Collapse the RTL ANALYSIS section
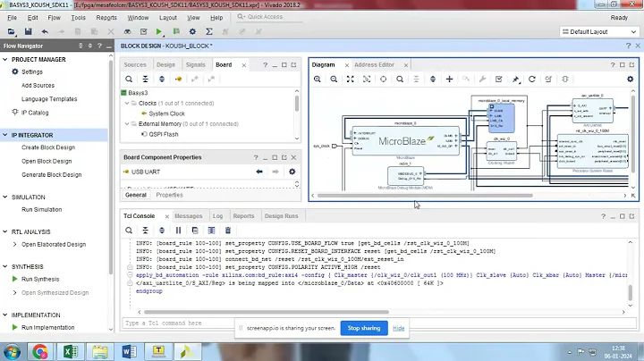Image resolution: width=644 pixels, height=361 pixels. pos(5,231)
